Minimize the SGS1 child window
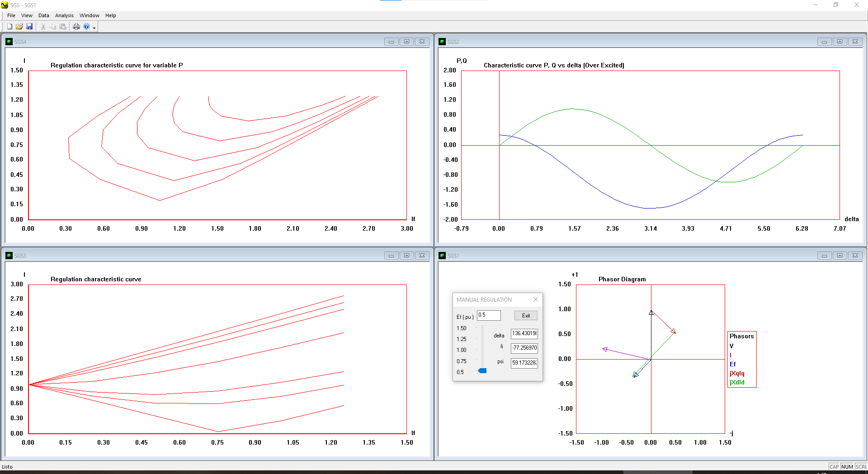The image size is (868, 474). tap(824, 256)
